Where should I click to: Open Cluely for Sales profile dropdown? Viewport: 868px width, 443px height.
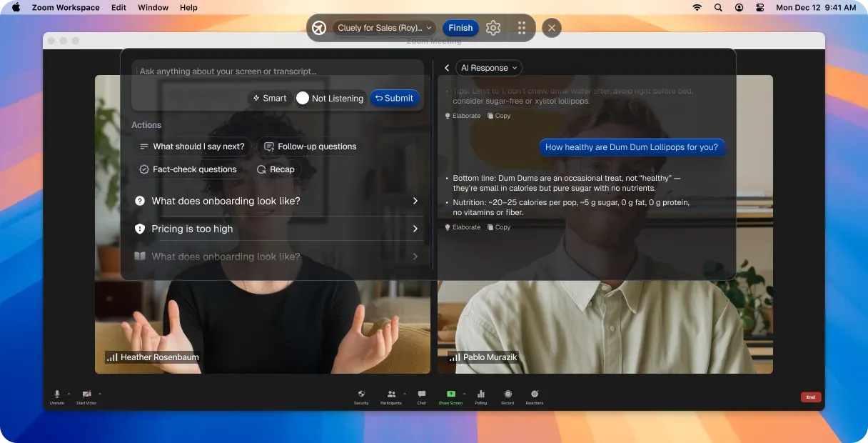385,28
